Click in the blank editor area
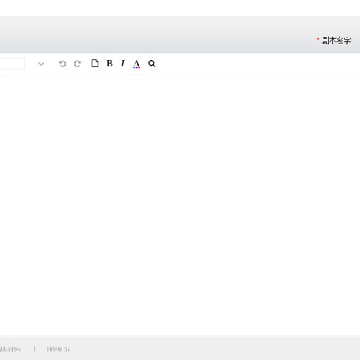Screen dimensions: 360x360 pos(180,205)
